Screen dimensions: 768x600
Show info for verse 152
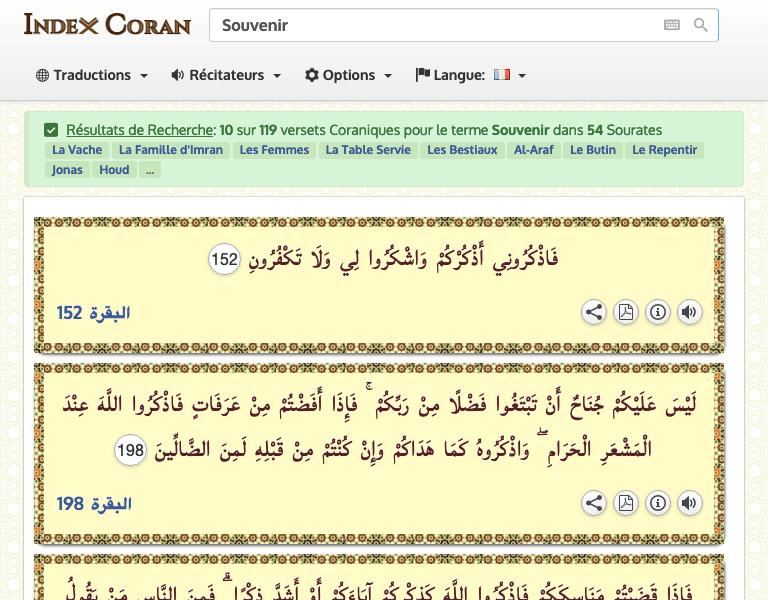point(657,312)
